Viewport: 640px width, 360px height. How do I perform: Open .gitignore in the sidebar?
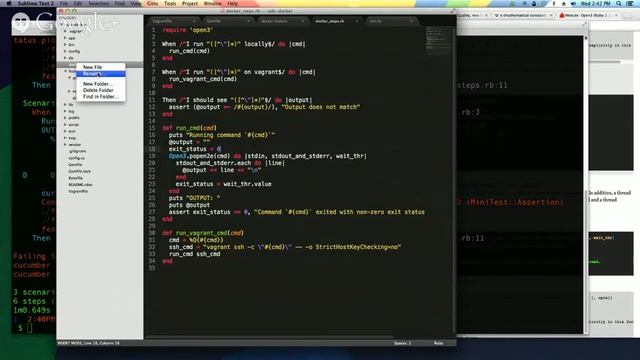pos(77,151)
